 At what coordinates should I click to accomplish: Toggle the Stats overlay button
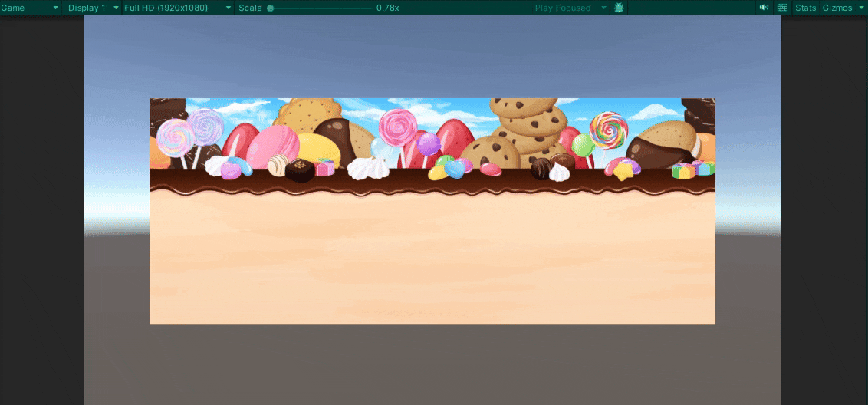[x=805, y=8]
